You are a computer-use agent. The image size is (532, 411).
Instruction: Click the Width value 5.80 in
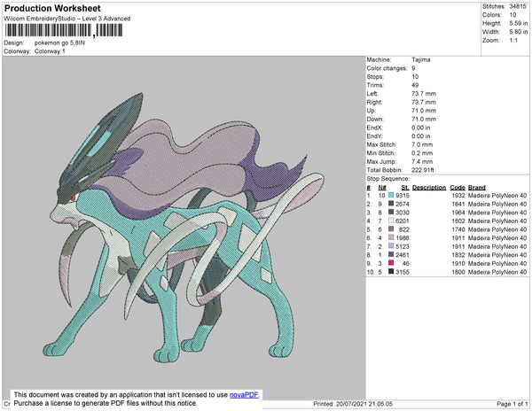click(x=519, y=32)
